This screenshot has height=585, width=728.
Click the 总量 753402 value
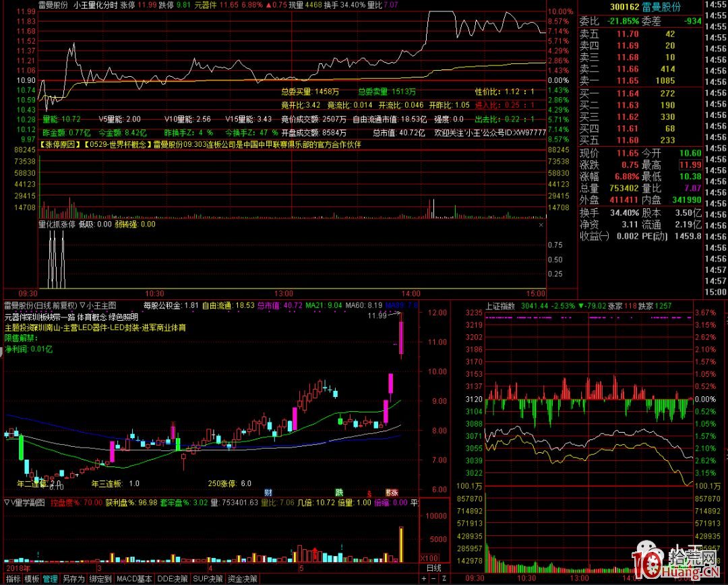coord(624,188)
